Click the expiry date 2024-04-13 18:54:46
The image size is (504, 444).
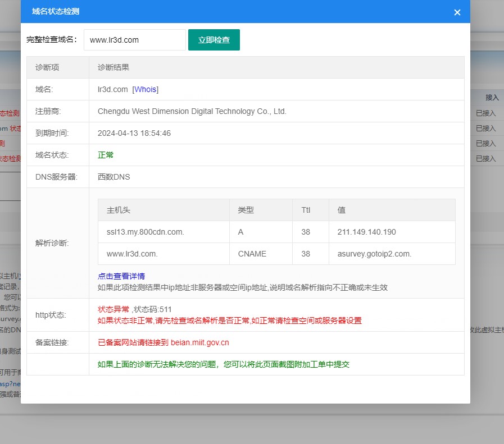click(134, 133)
